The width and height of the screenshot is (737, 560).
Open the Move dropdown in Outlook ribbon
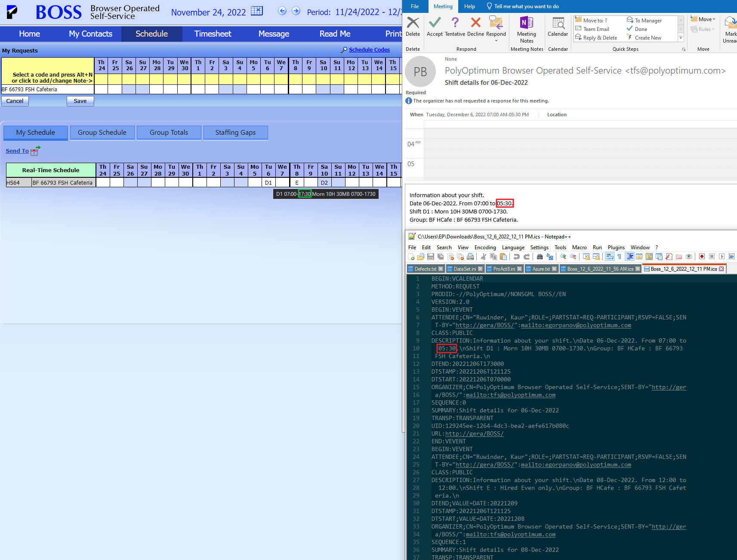pos(703,19)
